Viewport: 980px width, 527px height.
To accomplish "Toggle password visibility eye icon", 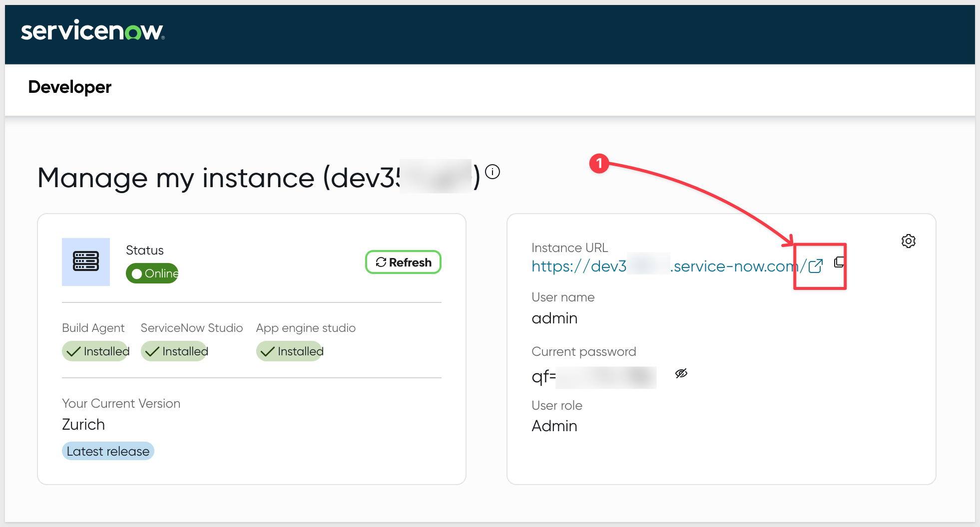I will tap(681, 373).
